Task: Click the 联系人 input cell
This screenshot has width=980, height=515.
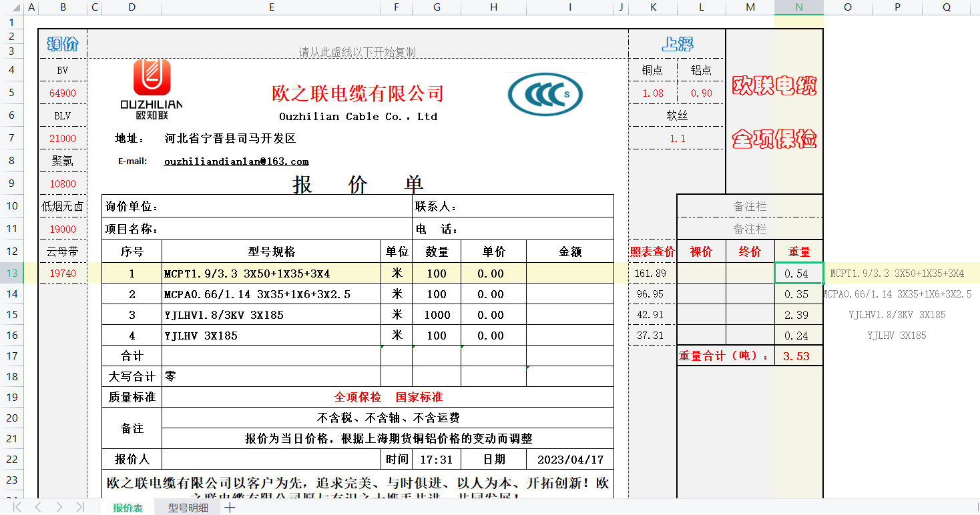Action: click(x=513, y=206)
